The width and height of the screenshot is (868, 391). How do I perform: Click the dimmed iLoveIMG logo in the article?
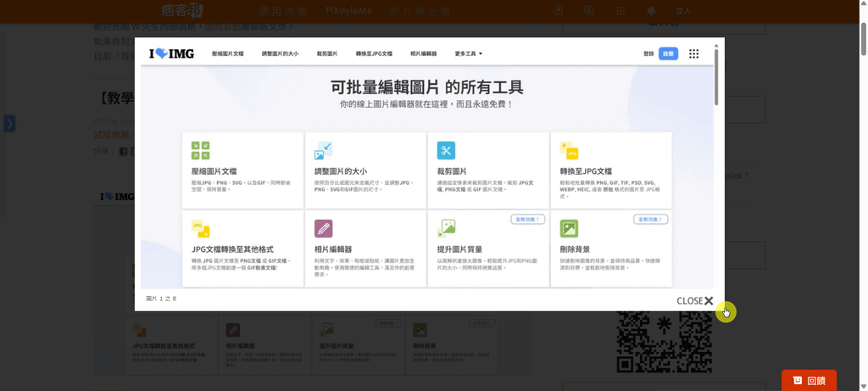pos(117,197)
